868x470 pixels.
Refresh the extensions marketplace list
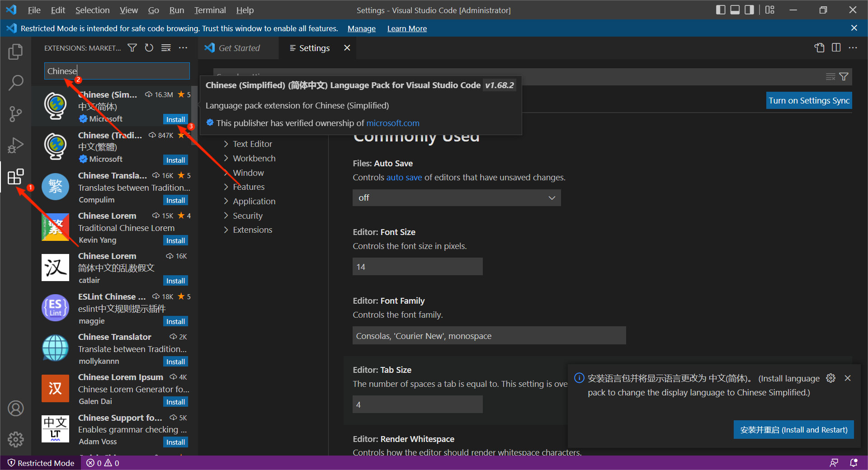pos(149,47)
